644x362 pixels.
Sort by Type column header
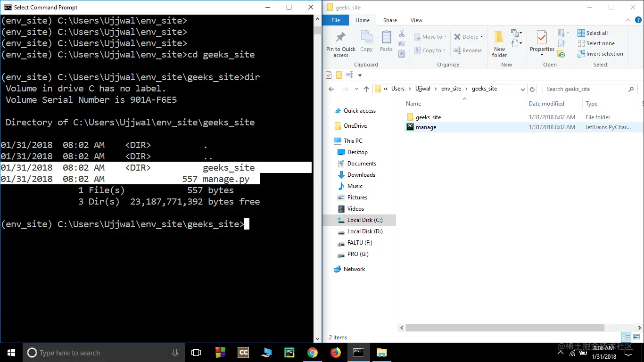(591, 104)
